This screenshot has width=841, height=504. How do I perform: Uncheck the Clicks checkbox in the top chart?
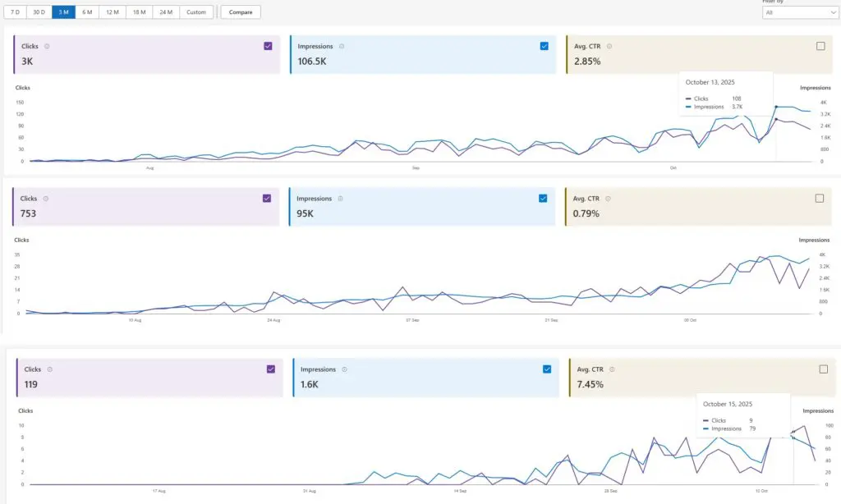point(268,46)
